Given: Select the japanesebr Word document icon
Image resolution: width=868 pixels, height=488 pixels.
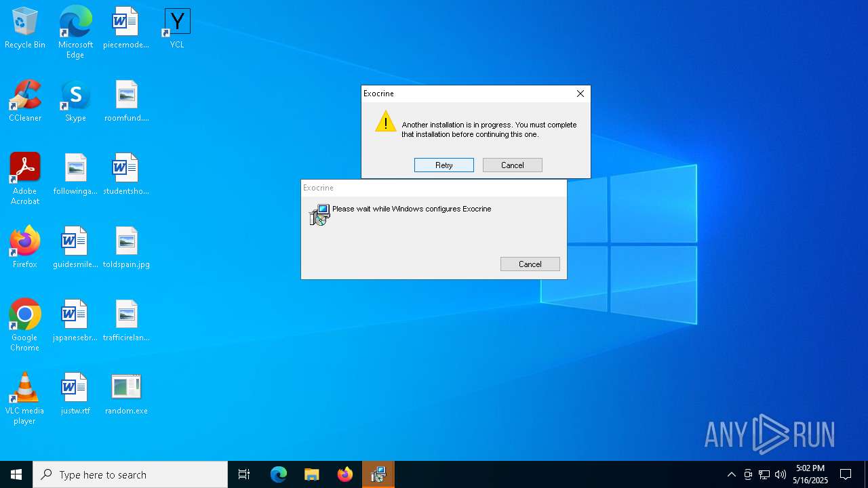Looking at the screenshot, I should 75,321.
